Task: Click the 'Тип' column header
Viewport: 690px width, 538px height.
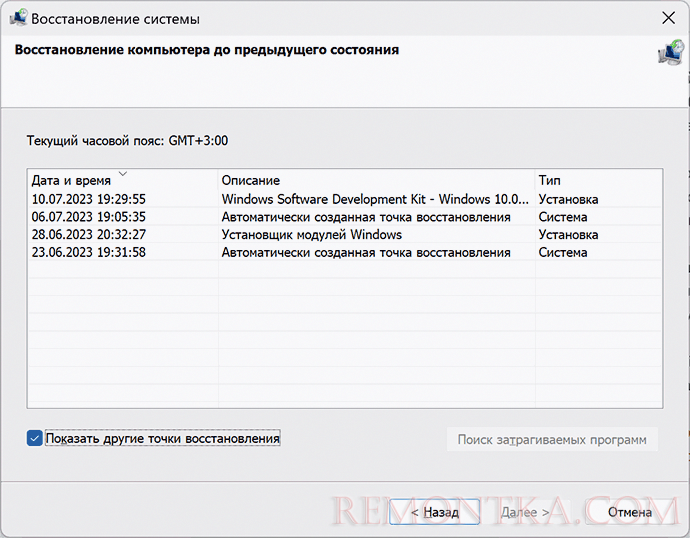Action: pyautogui.click(x=598, y=180)
